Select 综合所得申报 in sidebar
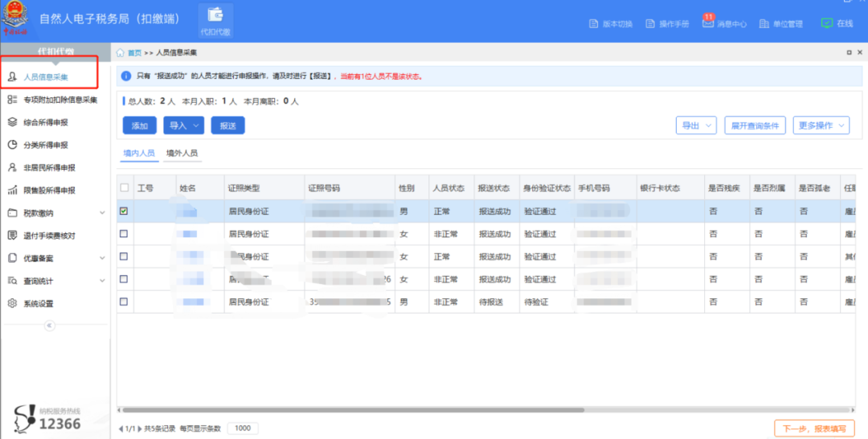Screen dimensions: 868x439 45,122
